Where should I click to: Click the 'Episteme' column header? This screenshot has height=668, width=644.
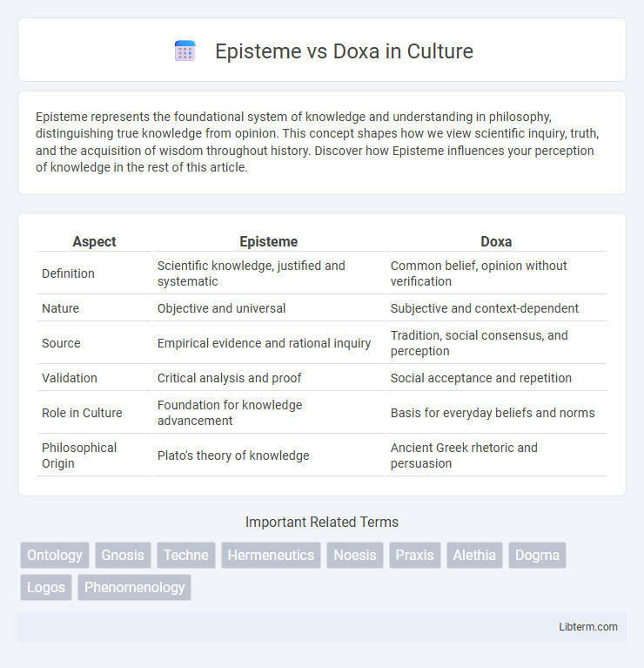click(x=269, y=241)
